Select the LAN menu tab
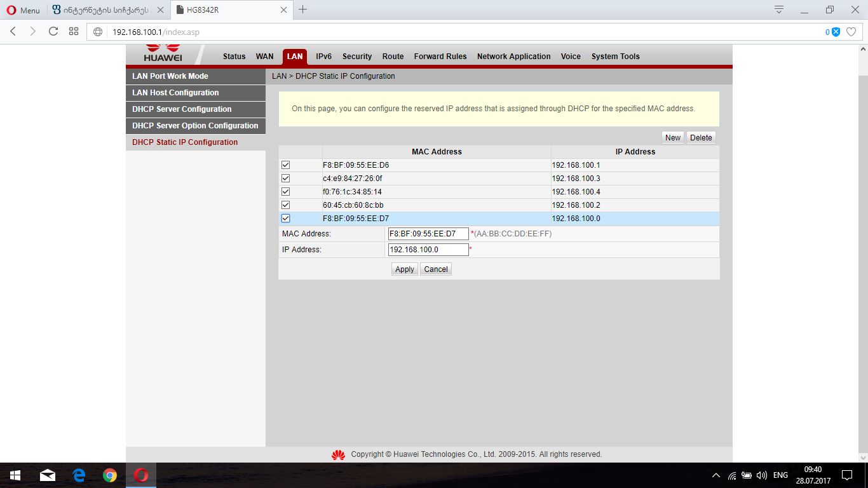This screenshot has width=868, height=488. pos(295,57)
